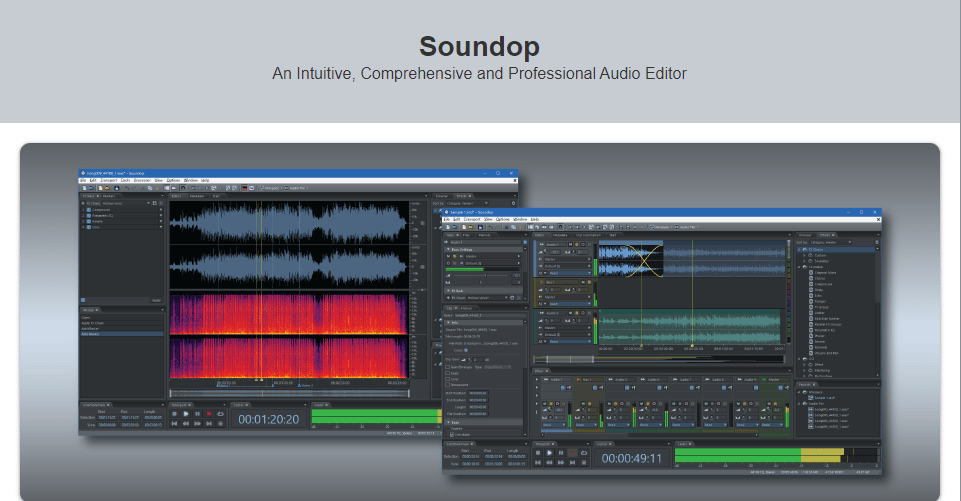The image size is (961, 501).
Task: Click Apply button in the left window FX Rack
Action: [156, 300]
